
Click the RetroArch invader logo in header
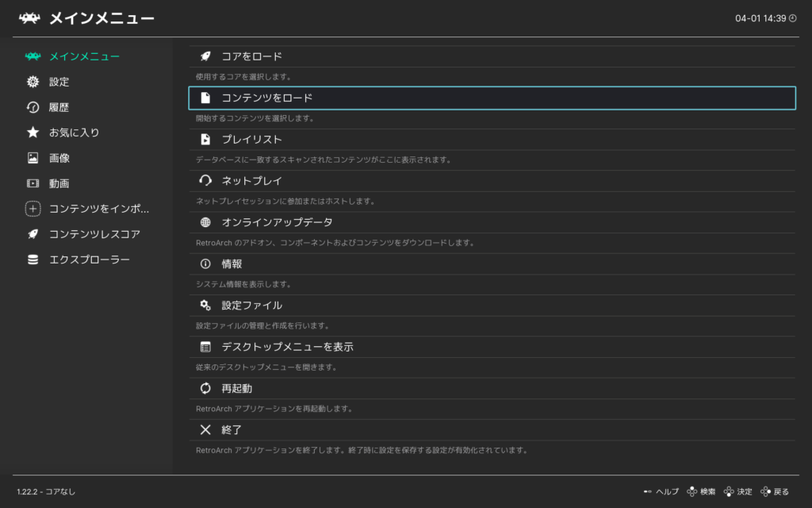[29, 17]
